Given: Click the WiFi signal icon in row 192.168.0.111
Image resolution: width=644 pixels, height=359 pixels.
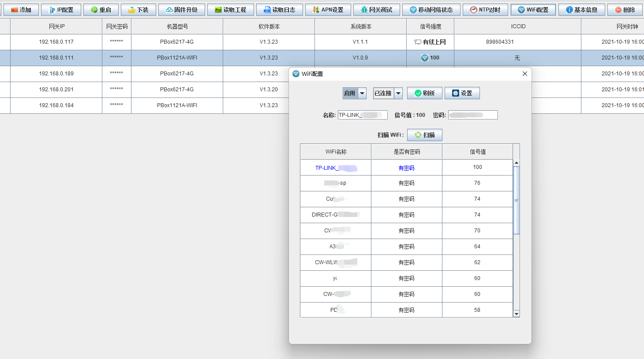Looking at the screenshot, I should (424, 58).
